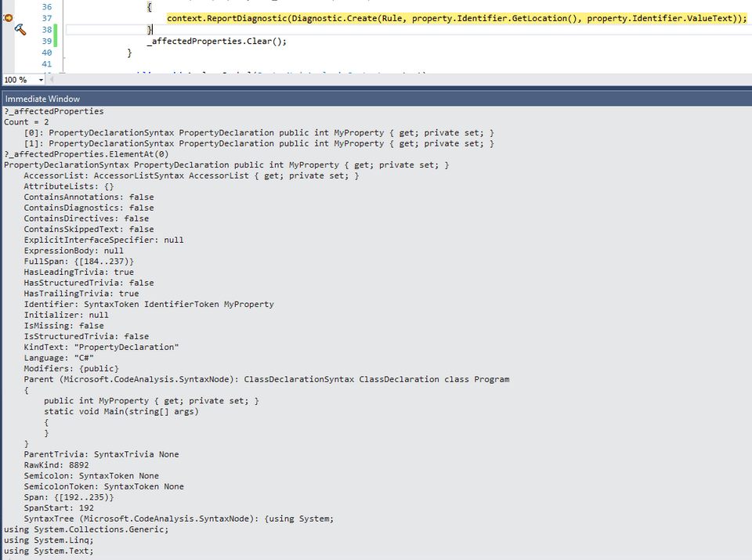Click the Semicolon: SyntaxToken None line
Image resolution: width=752 pixels, height=560 pixels.
(x=91, y=475)
